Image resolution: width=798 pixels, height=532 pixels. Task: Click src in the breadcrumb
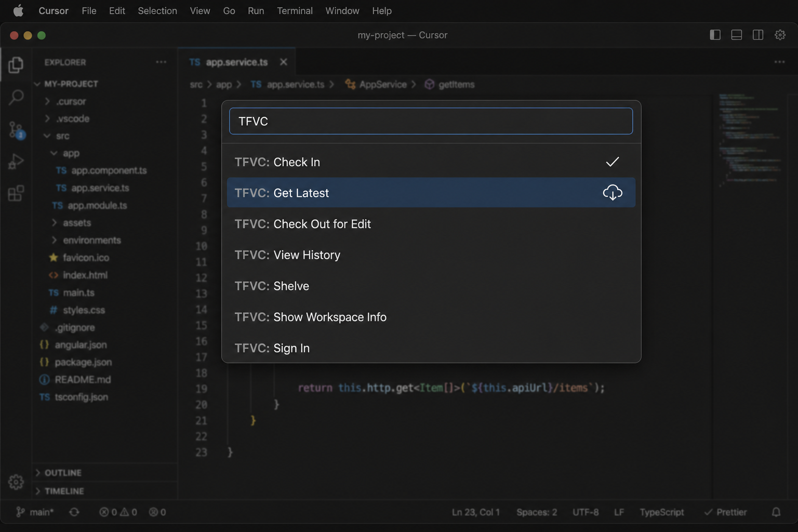[196, 84]
